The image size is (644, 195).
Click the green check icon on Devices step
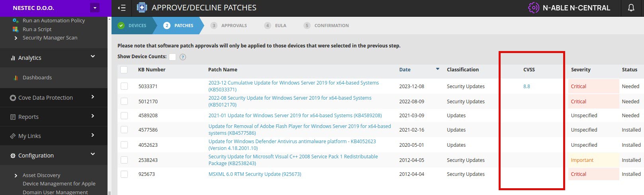121,26
